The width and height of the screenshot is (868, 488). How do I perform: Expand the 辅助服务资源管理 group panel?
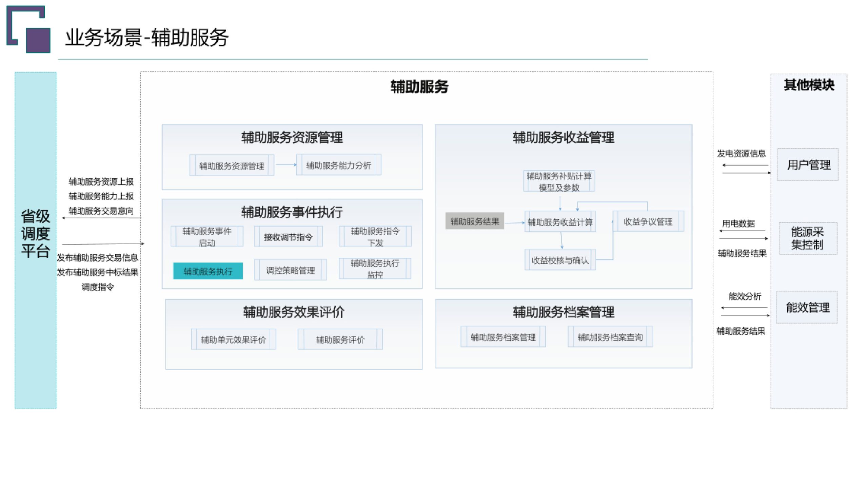[x=292, y=138]
